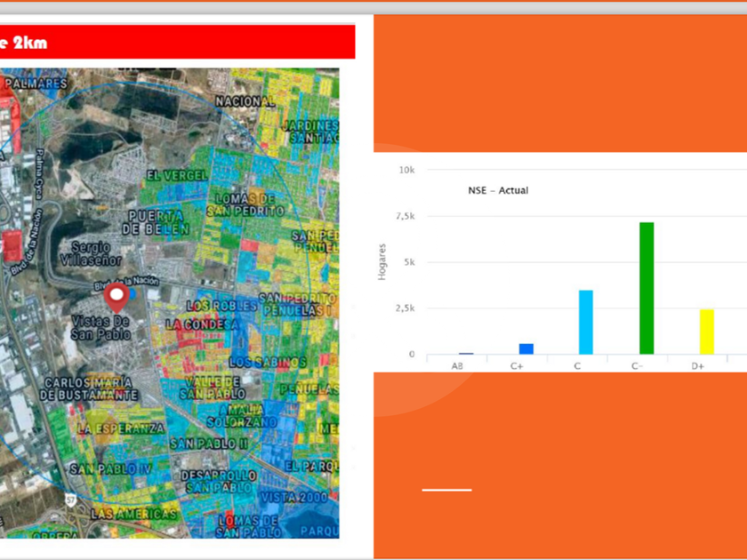Viewport: 747px width, 560px height.
Task: Click the small AB bar in chart
Action: coord(466,354)
